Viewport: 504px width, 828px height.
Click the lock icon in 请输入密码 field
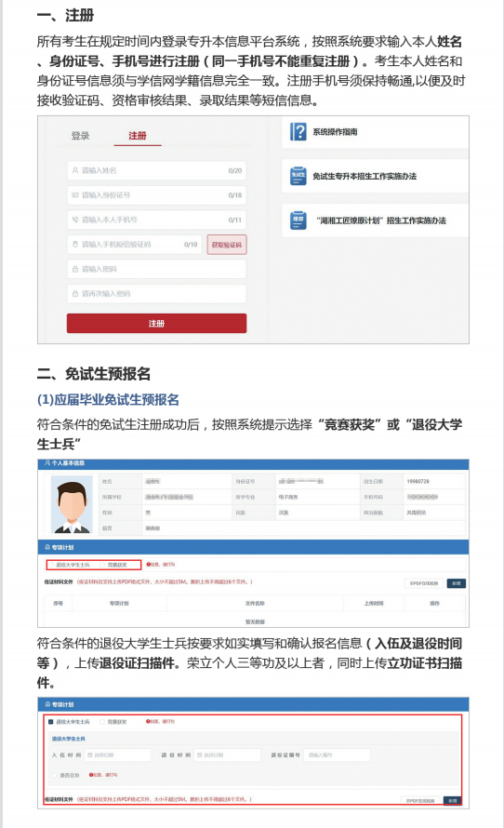point(75,269)
